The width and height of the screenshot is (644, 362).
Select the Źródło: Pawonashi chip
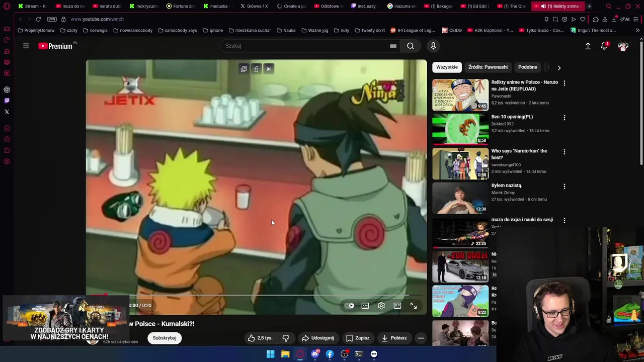[x=488, y=67]
